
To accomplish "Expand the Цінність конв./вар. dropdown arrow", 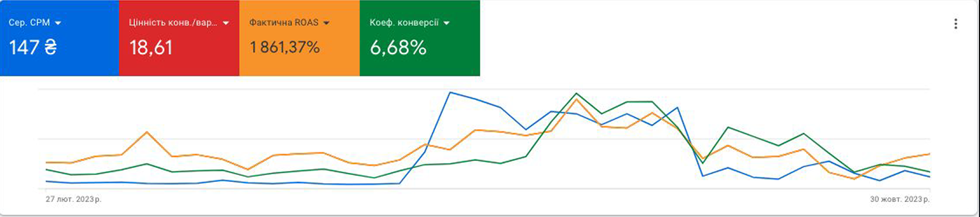I will click(226, 23).
